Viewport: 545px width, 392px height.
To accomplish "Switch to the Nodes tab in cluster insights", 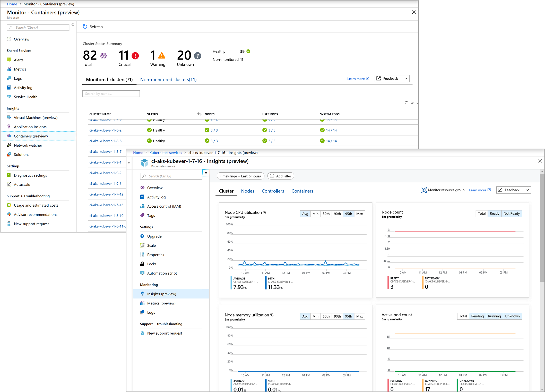I will click(x=247, y=191).
